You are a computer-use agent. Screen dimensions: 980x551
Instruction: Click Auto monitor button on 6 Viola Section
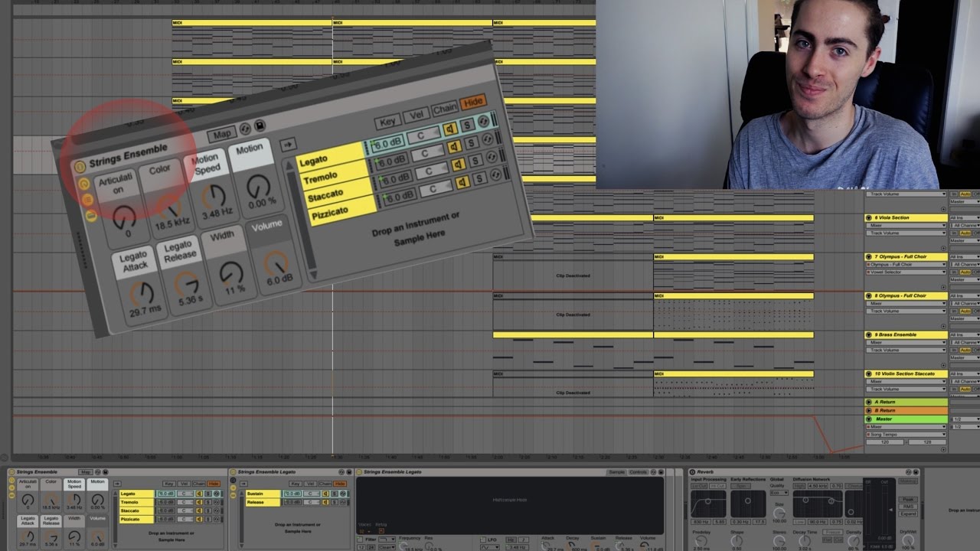point(965,233)
